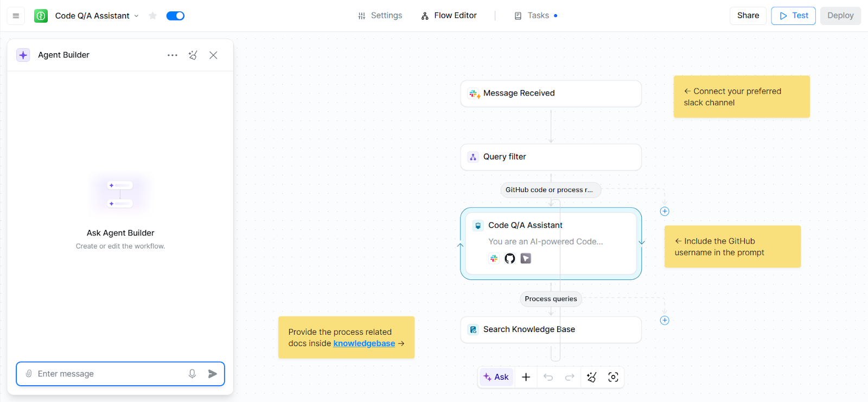Redo the last canvas action
The height and width of the screenshot is (402, 868).
point(570,377)
